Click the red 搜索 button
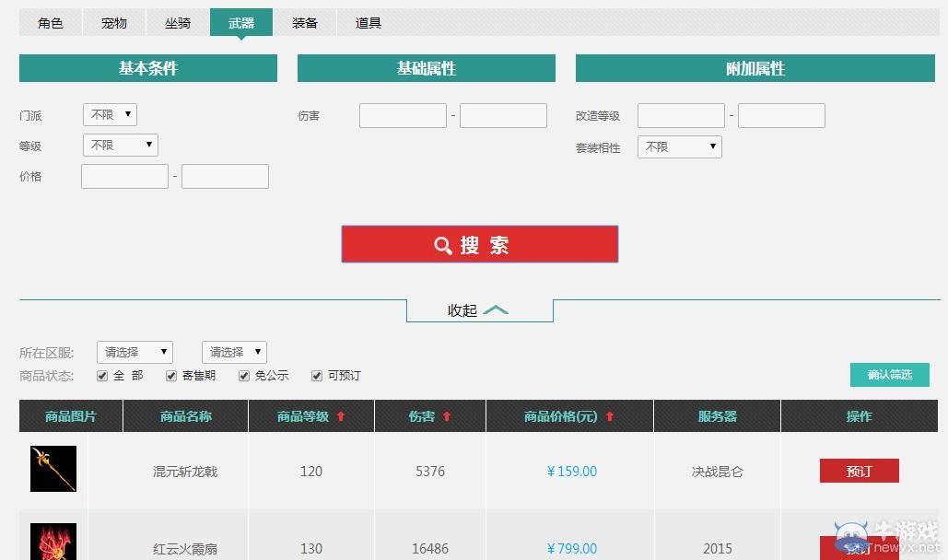Viewport: 948px width, 560px height. (479, 245)
